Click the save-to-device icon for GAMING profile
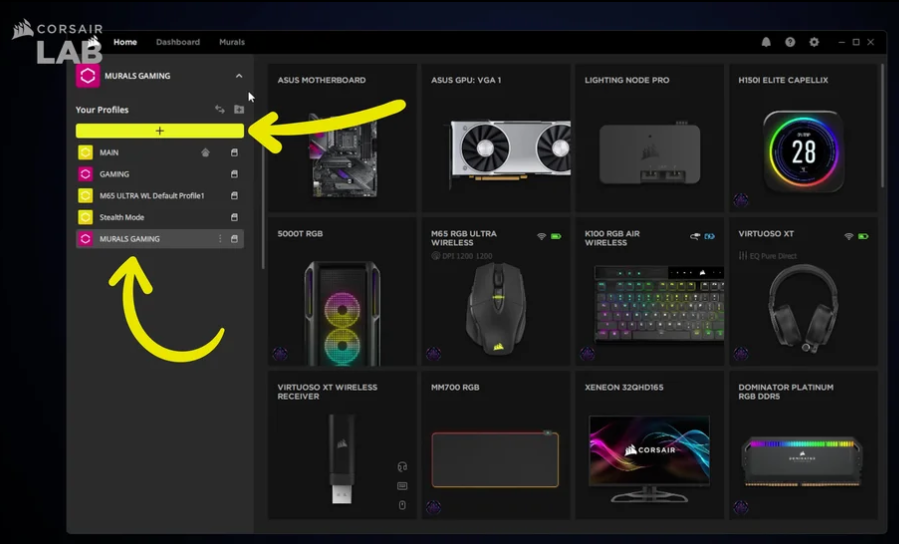This screenshot has height=544, width=899. click(x=234, y=174)
